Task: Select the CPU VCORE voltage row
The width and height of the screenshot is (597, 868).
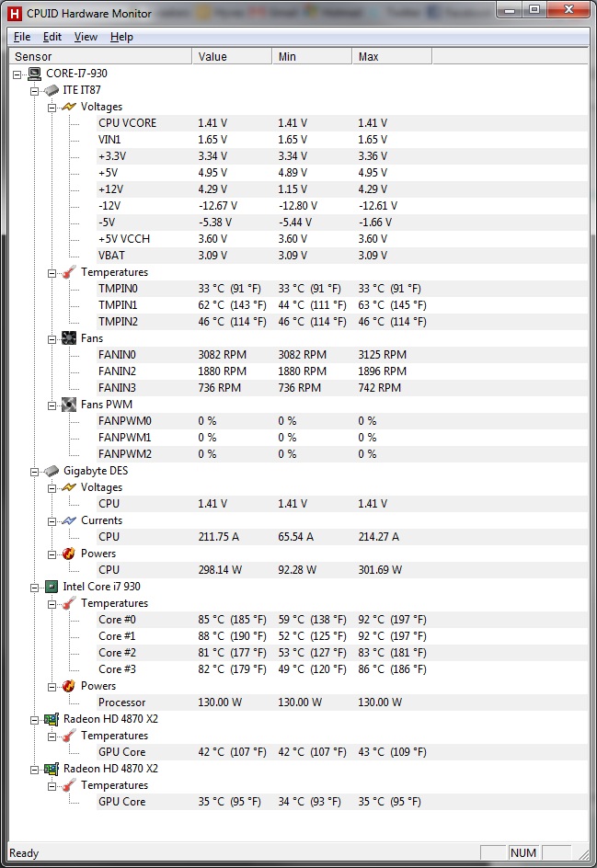Action: (x=128, y=123)
